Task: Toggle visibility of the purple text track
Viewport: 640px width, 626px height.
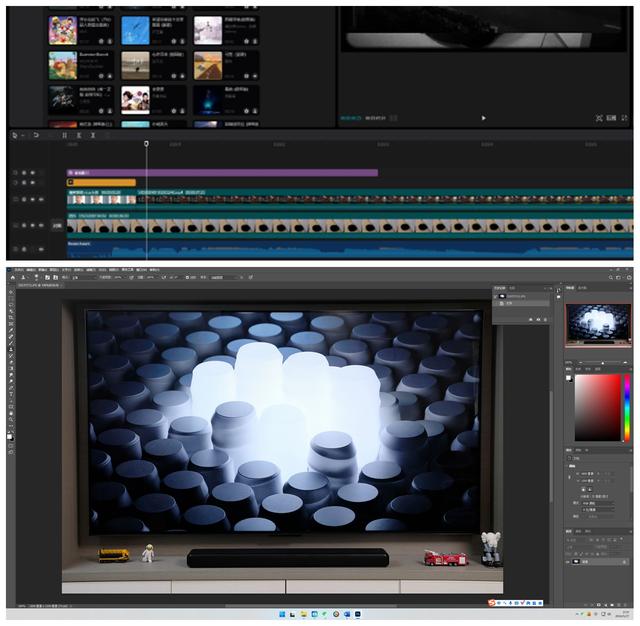Action: point(24,173)
